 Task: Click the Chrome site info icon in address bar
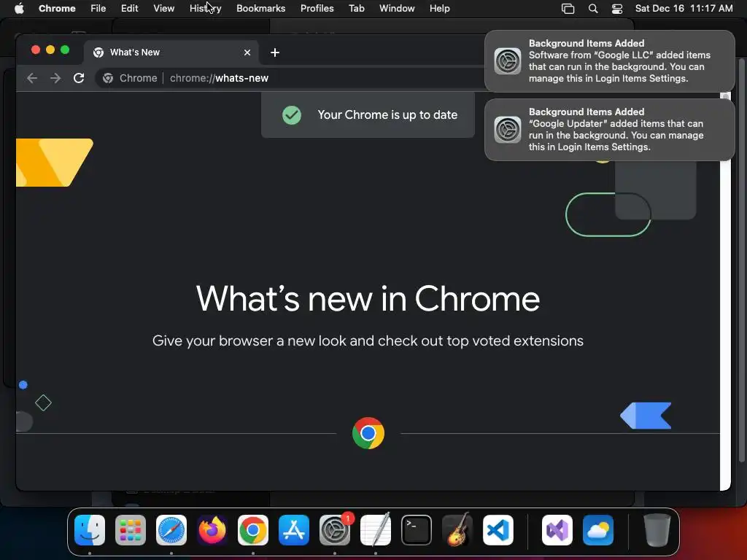108,78
